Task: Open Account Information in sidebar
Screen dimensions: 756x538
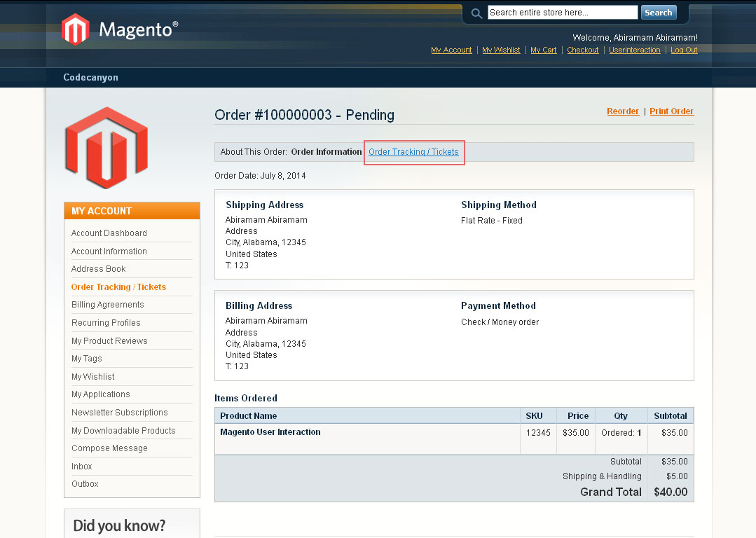Action: [x=109, y=251]
